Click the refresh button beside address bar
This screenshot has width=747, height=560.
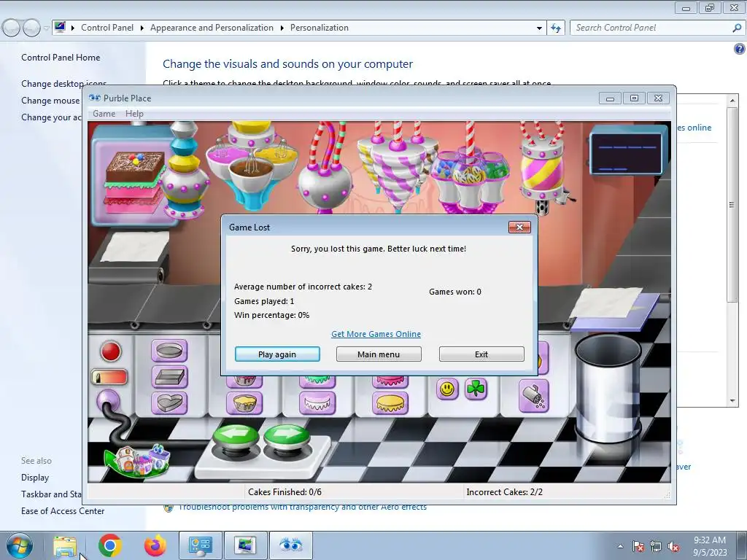(555, 28)
